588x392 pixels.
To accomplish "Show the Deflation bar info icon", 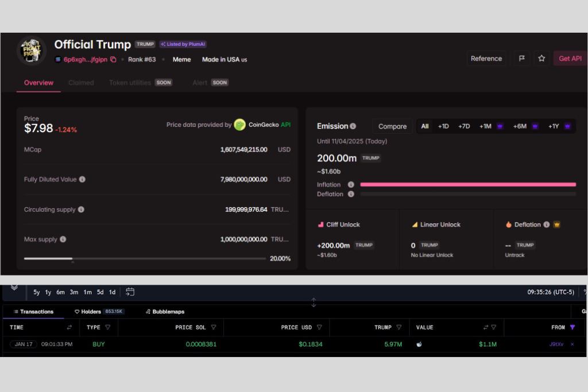I will coord(351,194).
